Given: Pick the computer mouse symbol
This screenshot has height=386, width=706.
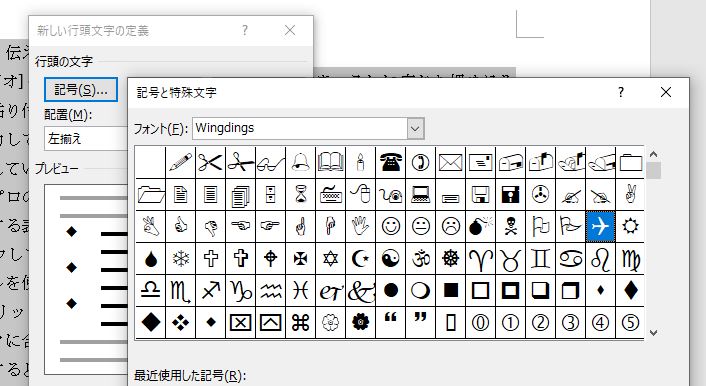Looking at the screenshot, I should 360,195.
